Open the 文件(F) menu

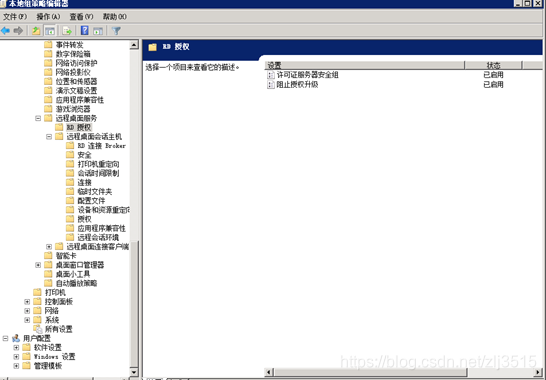(x=15, y=16)
